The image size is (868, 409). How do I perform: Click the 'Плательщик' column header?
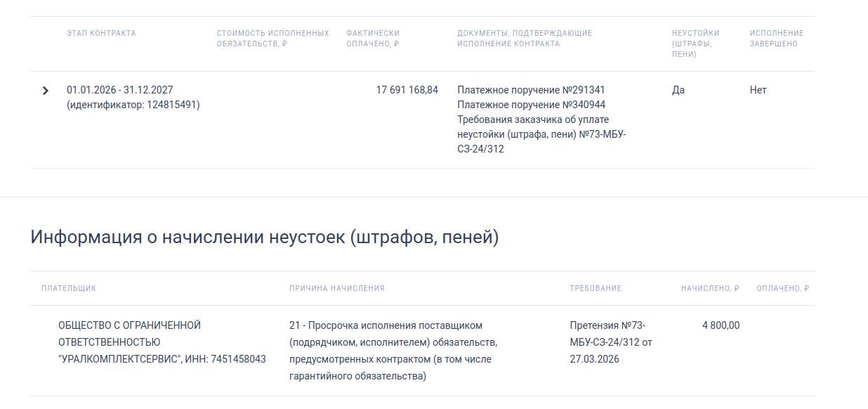69,288
